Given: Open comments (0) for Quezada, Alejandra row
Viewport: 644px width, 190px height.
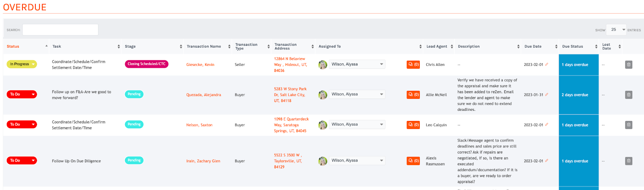Looking at the screenshot, I should [413, 94].
